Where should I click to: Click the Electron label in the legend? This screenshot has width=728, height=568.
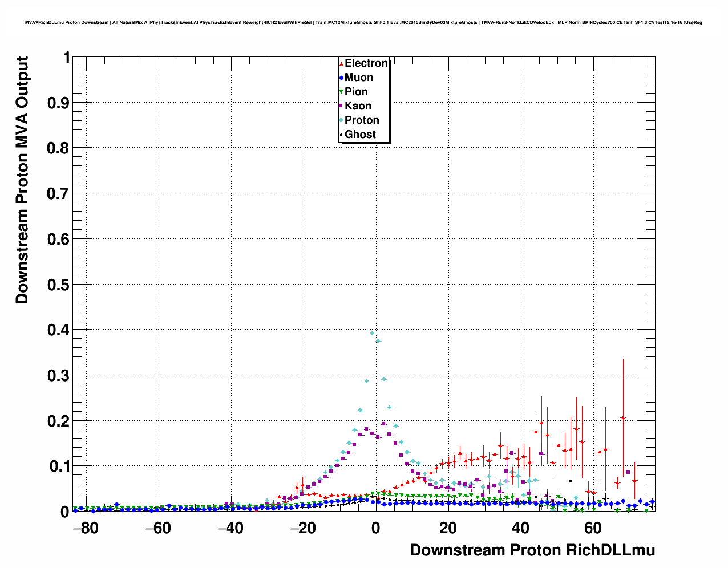coord(366,63)
